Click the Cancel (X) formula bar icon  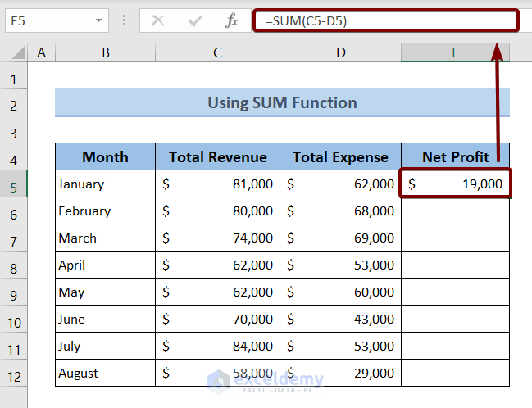158,21
